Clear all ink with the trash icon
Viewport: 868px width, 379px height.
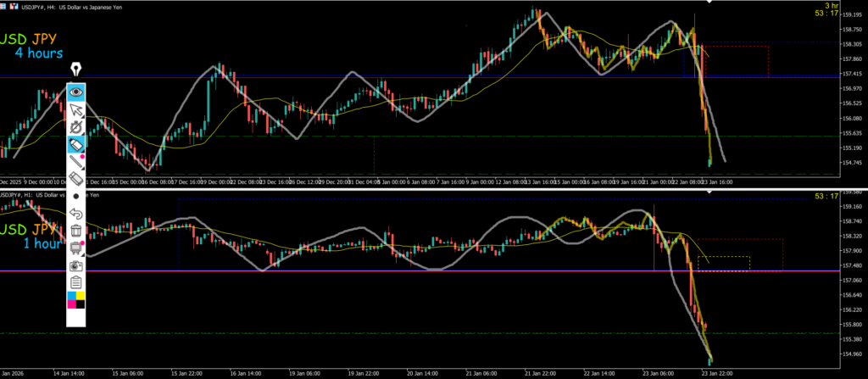pyautogui.click(x=76, y=230)
